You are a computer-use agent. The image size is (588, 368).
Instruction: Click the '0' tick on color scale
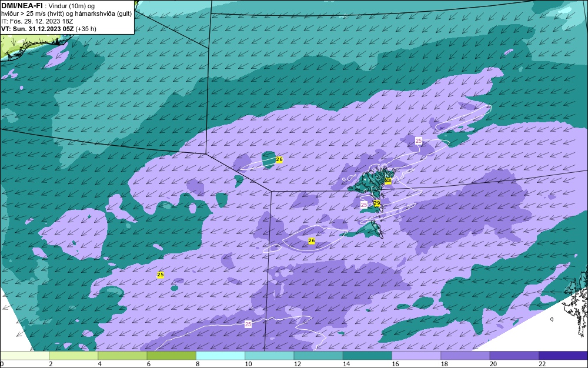(x=2, y=364)
